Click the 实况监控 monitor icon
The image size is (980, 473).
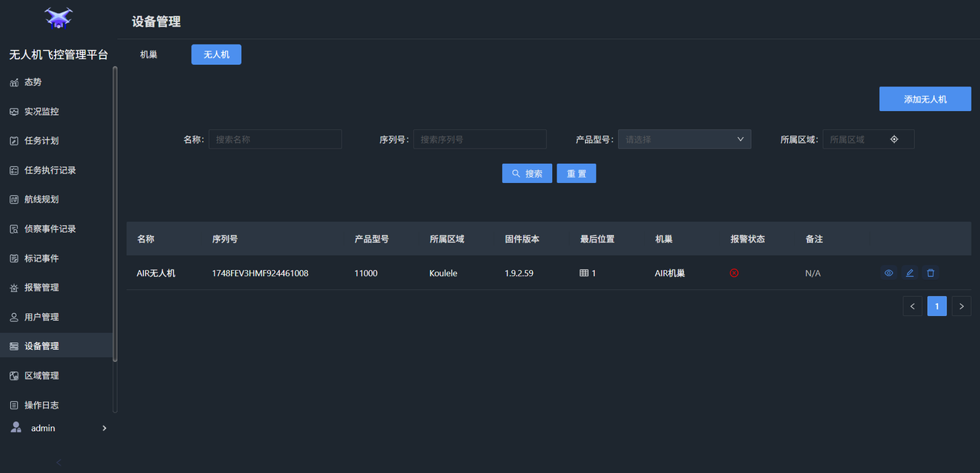pyautogui.click(x=14, y=112)
